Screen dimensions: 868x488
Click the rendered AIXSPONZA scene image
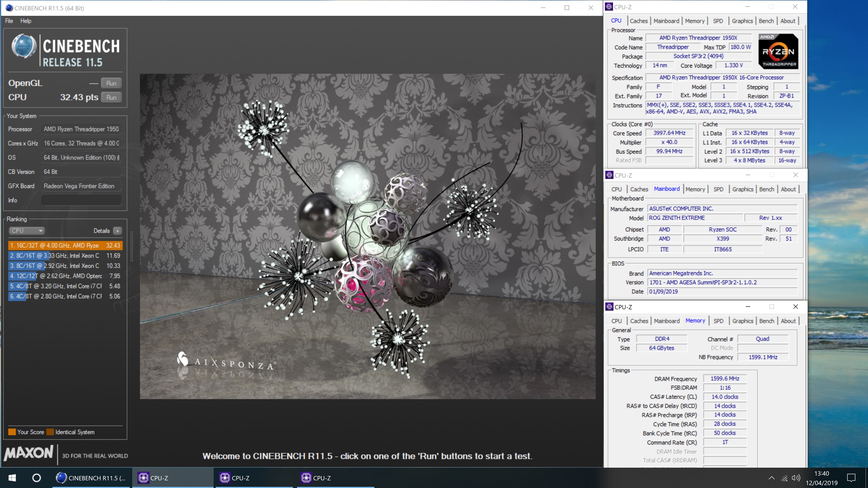click(368, 236)
